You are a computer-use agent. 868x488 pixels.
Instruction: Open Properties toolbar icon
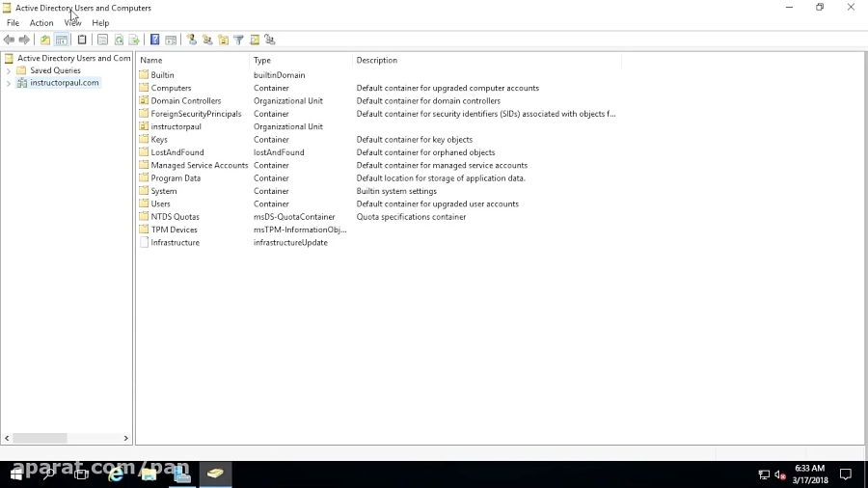click(102, 40)
